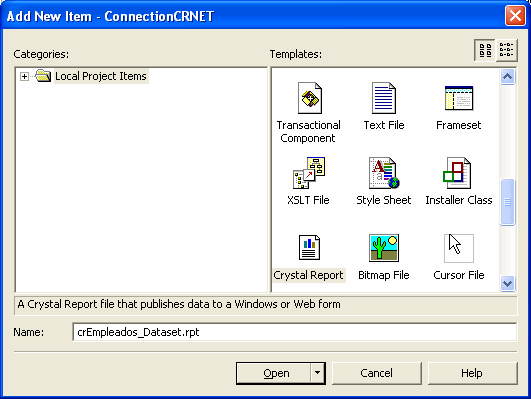531x399 pixels.
Task: Click the templates scrollbar down arrow
Action: [x=507, y=283]
